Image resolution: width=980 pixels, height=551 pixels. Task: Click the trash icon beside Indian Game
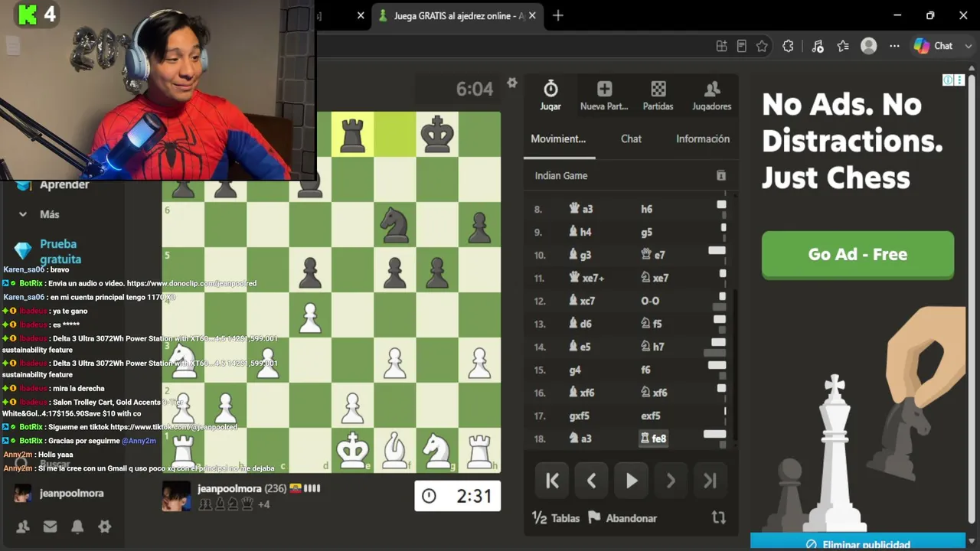pos(720,175)
